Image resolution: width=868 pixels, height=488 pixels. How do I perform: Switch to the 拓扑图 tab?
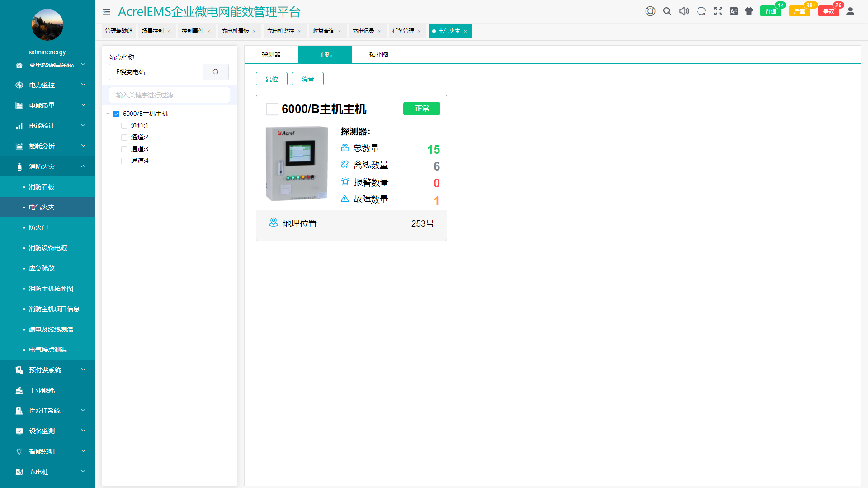378,54
